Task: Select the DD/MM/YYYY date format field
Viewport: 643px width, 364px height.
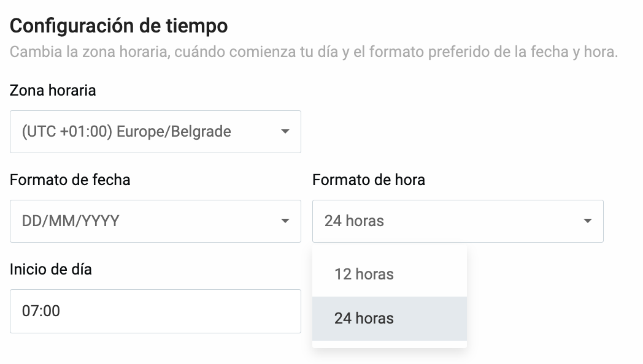Action: pos(155,221)
